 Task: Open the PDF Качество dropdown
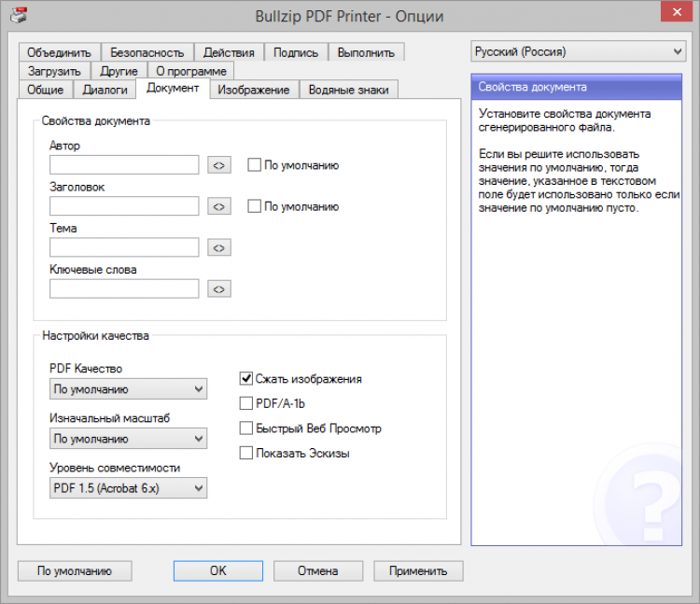tap(128, 389)
